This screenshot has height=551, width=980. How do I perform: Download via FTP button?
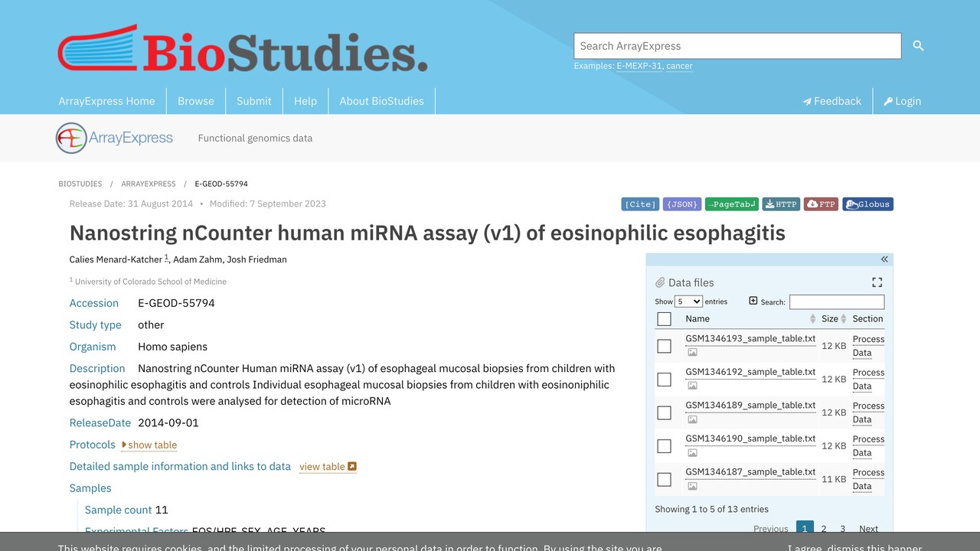[821, 204]
